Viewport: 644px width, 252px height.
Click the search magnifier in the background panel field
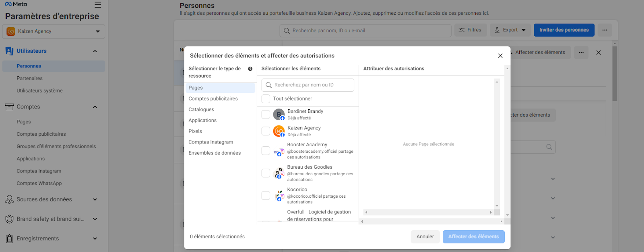point(549,147)
